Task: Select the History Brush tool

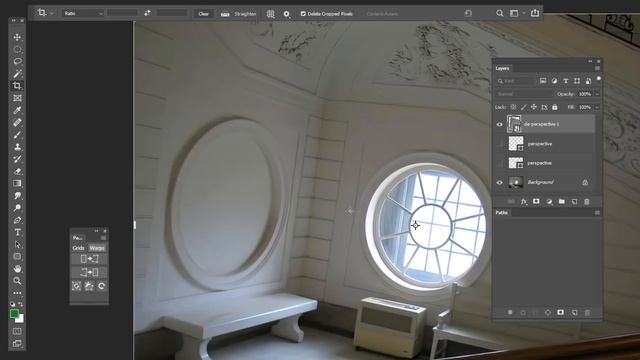Action: 17,159
